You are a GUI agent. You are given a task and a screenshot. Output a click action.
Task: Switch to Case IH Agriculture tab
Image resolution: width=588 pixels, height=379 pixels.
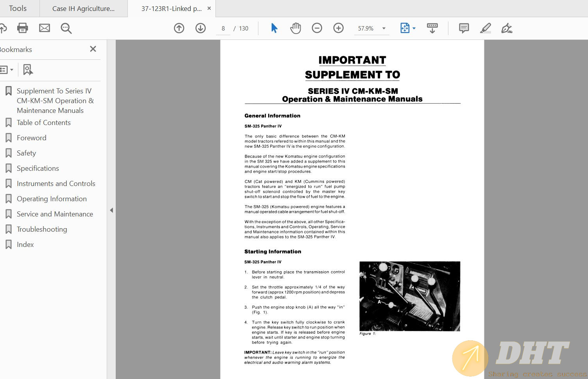[83, 9]
